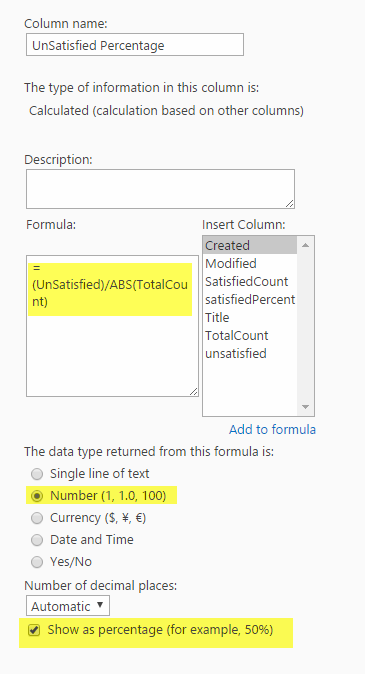
Task: Choose Single line of text radio
Action: (x=37, y=474)
